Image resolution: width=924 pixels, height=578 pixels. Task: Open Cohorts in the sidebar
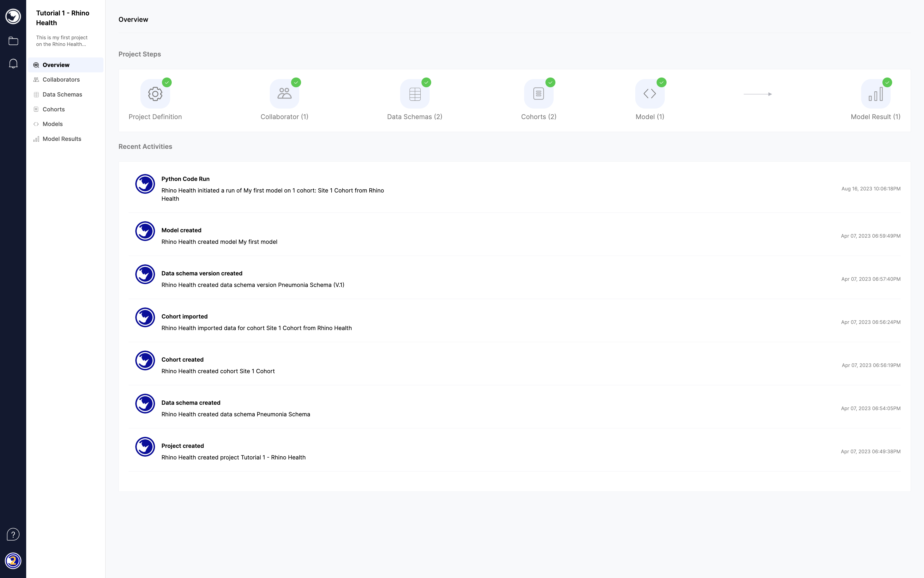(x=66, y=109)
